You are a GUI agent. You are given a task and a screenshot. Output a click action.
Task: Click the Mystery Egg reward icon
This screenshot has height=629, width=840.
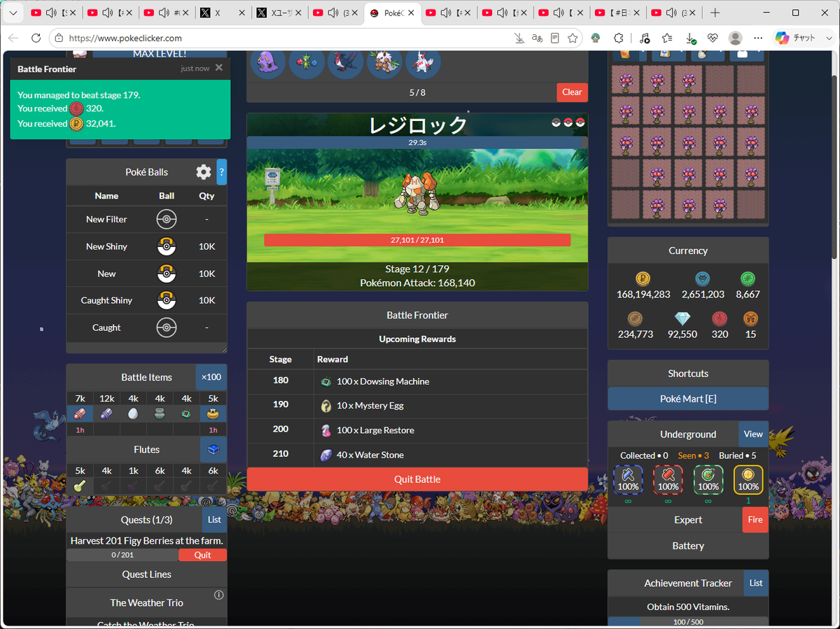point(326,406)
